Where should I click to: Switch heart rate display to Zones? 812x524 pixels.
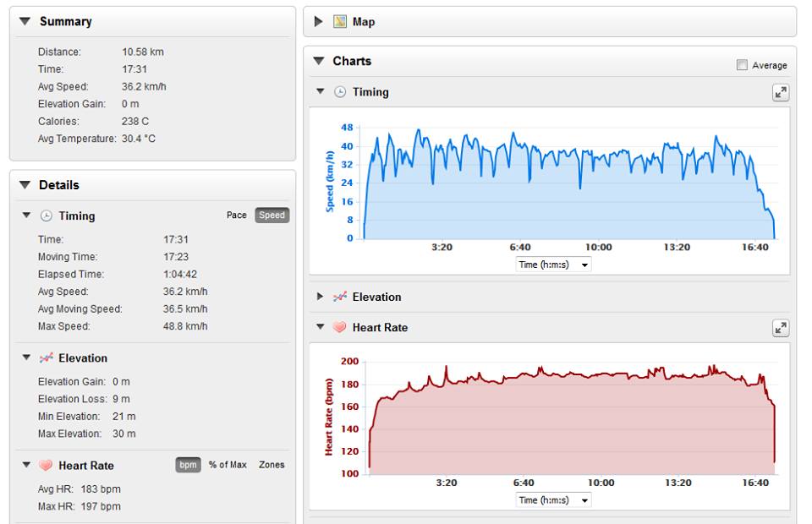[272, 465]
